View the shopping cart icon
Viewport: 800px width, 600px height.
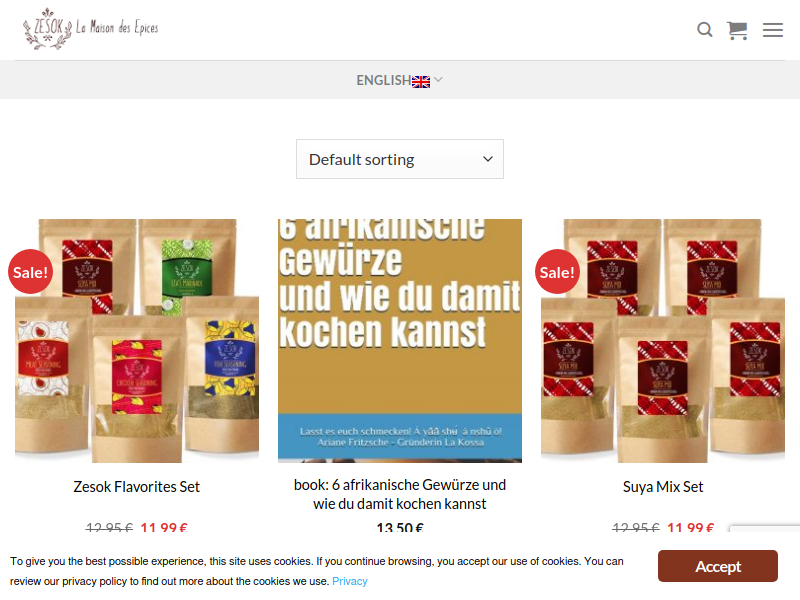737,30
